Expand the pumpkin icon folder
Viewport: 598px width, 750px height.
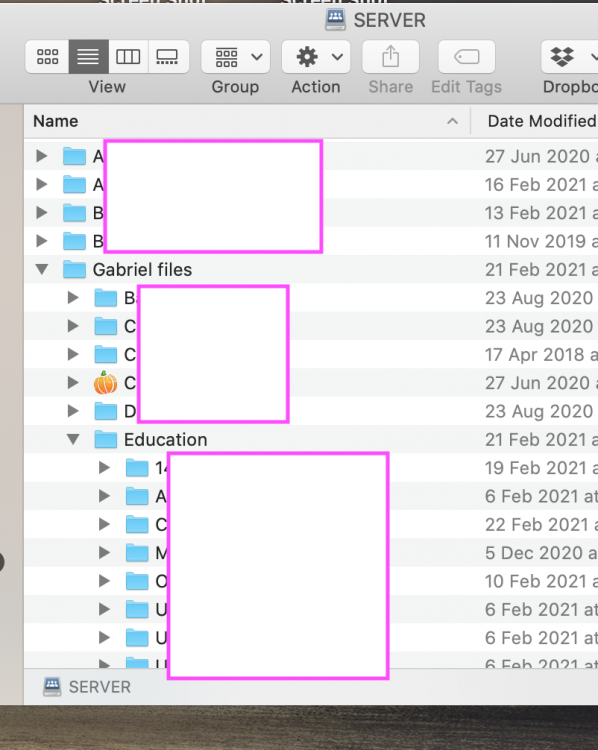click(73, 382)
